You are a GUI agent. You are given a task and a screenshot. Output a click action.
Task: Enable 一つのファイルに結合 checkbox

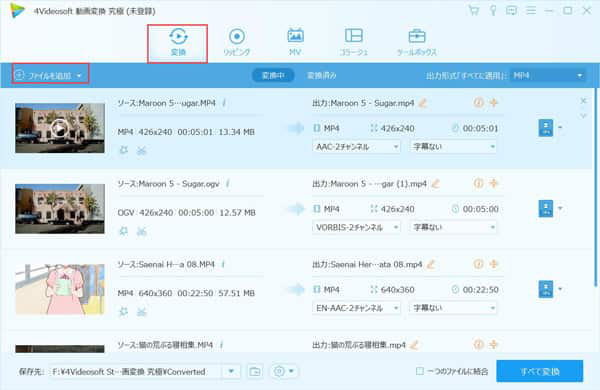click(x=420, y=371)
